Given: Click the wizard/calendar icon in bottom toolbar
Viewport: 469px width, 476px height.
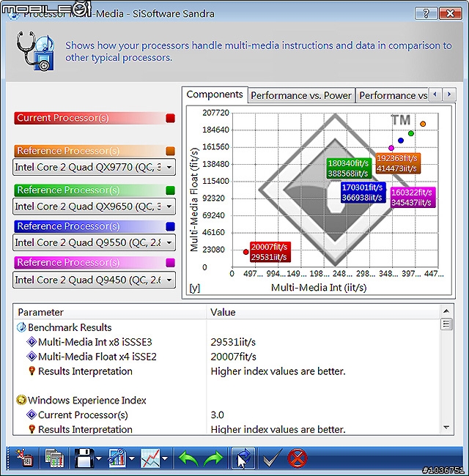Looking at the screenshot, I should click(25, 458).
